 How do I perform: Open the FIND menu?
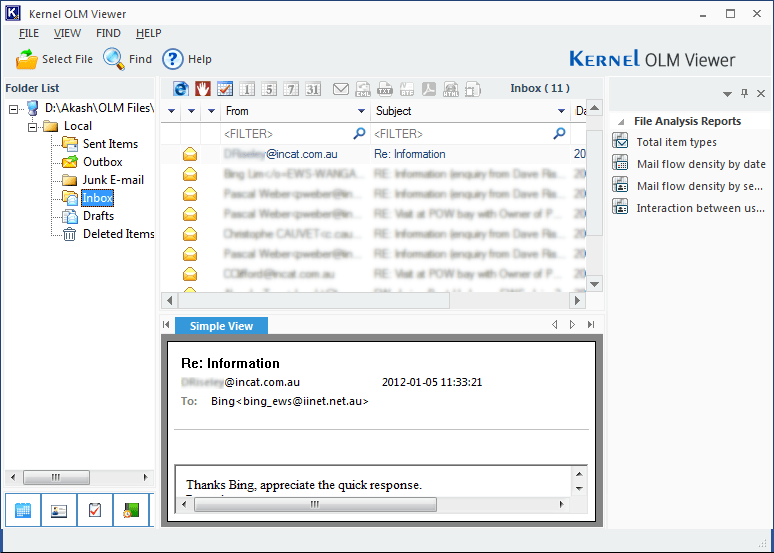[x=108, y=33]
